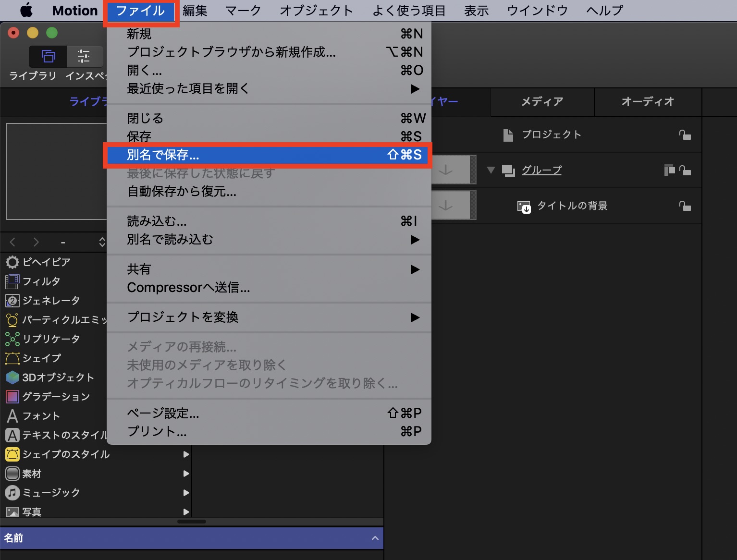Open the オブジェクト menu

317,11
